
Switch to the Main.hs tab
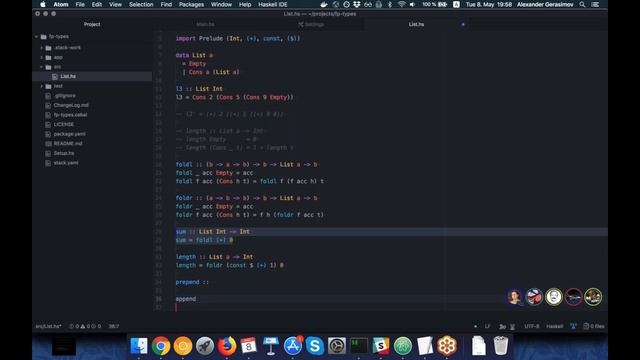point(205,24)
